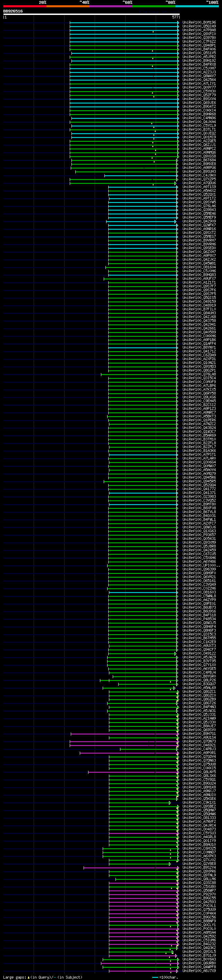The height and width of the screenshot is (980, 222).
Task: Select hit UniRef100_Q7XZP5
Action: (199, 179)
